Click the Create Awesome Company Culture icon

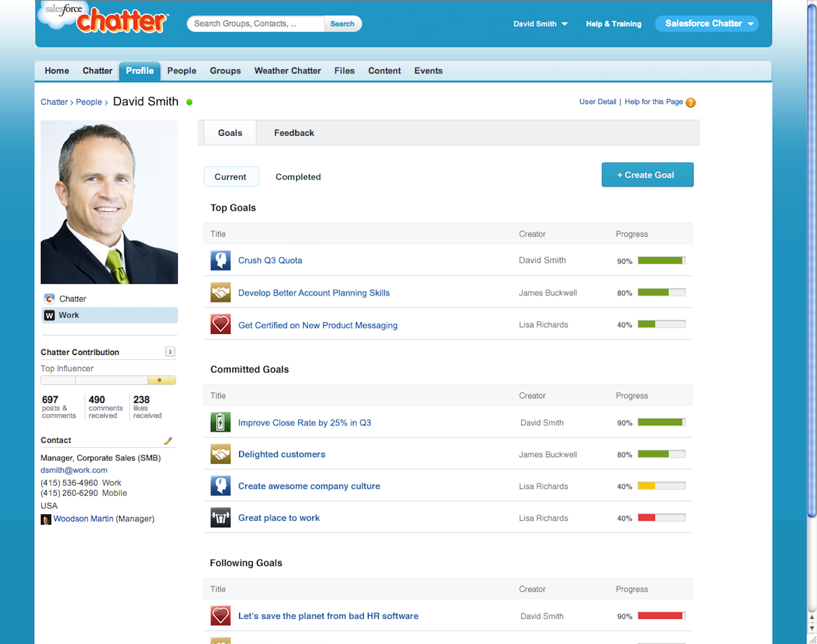(x=221, y=486)
